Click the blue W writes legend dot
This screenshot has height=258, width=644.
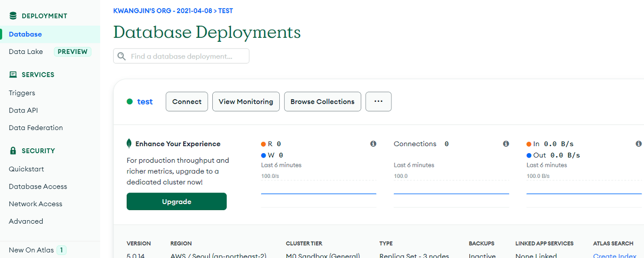click(x=264, y=155)
